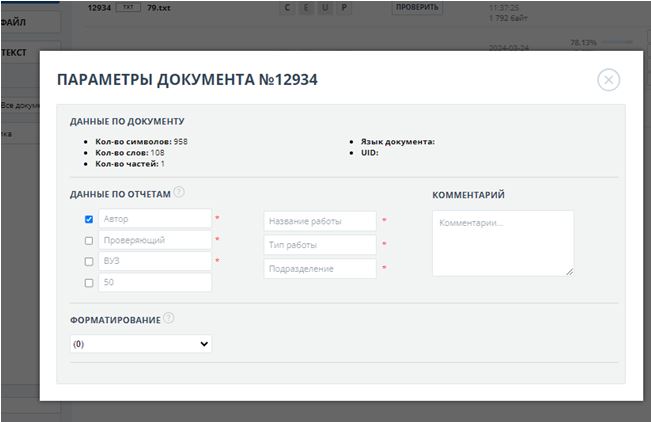The width and height of the screenshot is (651, 422).
Task: Tick the ВУЗ checkbox
Action: point(89,261)
